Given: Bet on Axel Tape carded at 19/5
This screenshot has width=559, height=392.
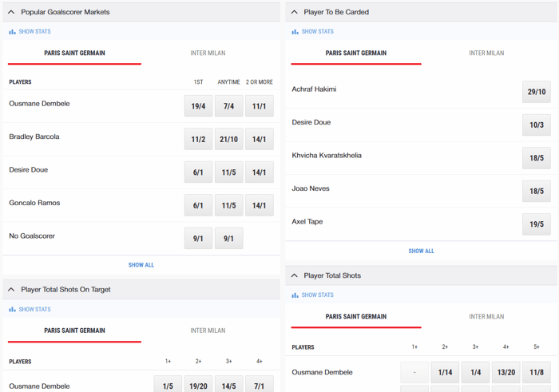Looking at the screenshot, I should [537, 224].
